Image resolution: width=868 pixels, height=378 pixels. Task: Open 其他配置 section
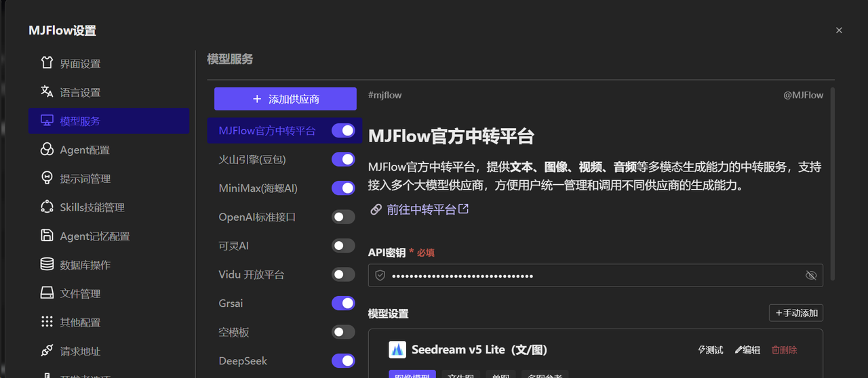(x=108, y=322)
